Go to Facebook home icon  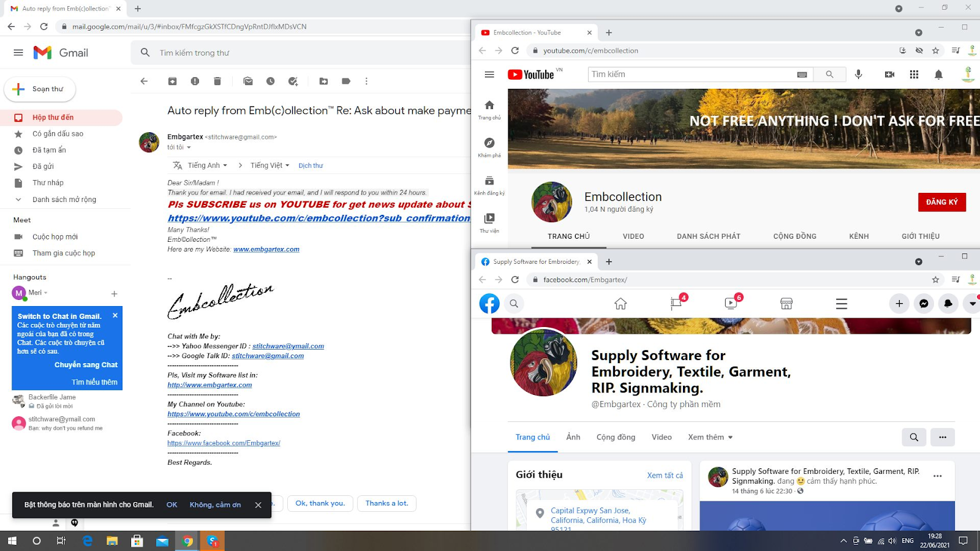tap(620, 304)
